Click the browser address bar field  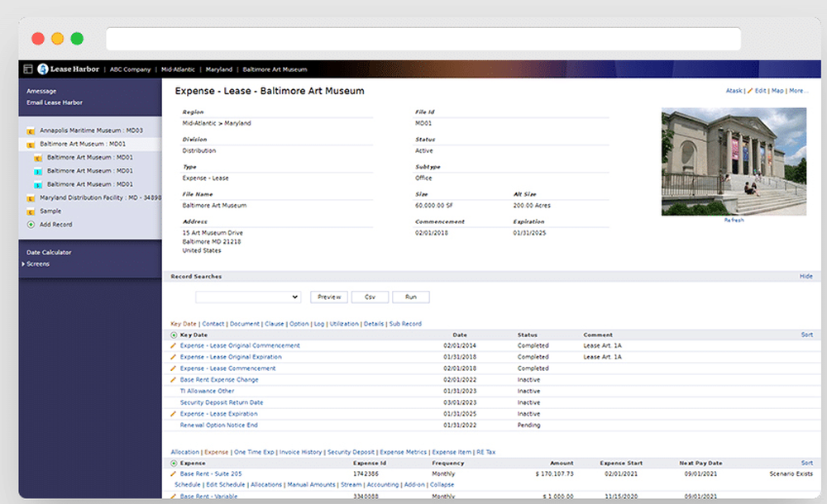click(x=423, y=39)
